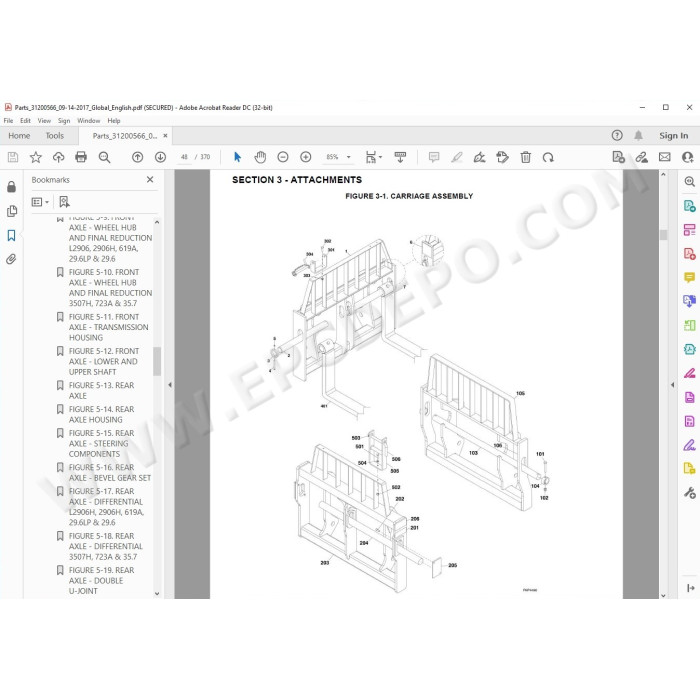Open the find text magnifier icon
Image resolution: width=700 pixels, height=700 pixels.
[x=104, y=157]
